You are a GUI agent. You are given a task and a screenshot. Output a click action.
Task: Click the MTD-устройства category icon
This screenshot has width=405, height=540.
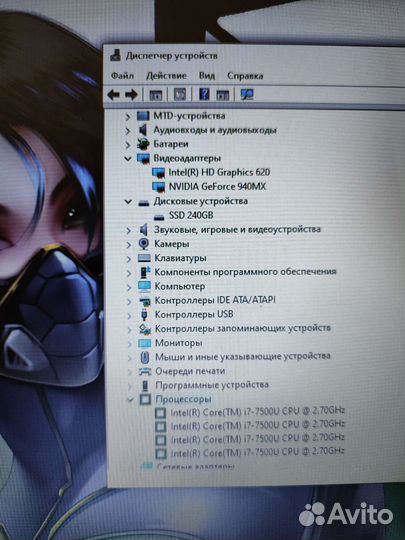[143, 116]
